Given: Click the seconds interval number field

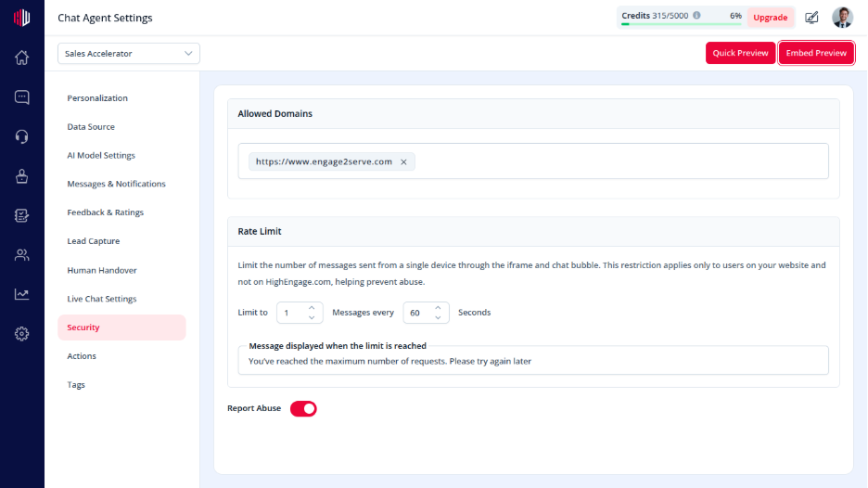Looking at the screenshot, I should coord(426,313).
